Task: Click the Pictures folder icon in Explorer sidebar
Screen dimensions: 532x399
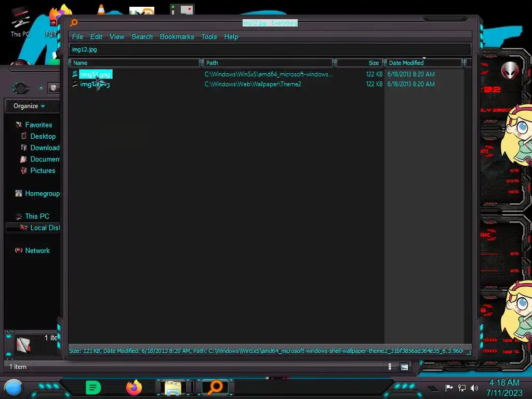Action: pos(23,170)
